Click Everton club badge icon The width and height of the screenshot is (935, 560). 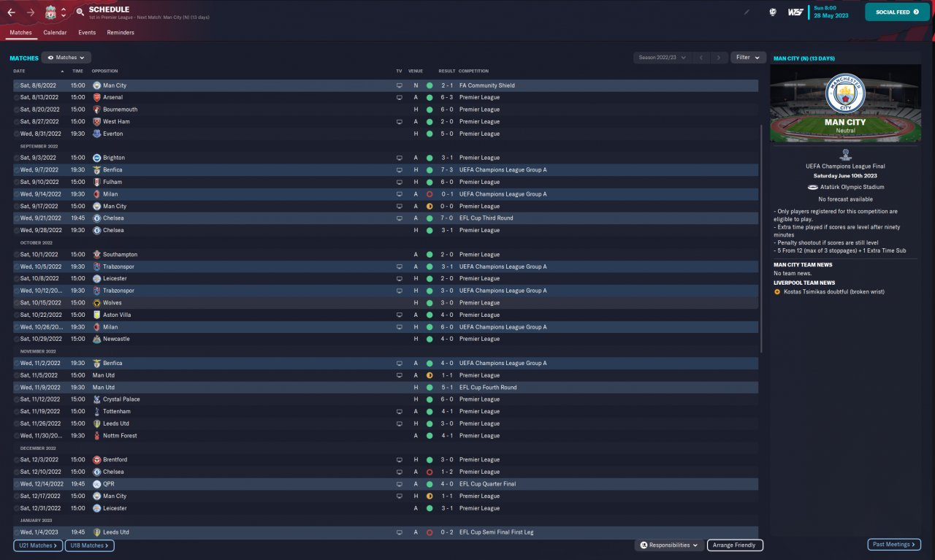click(x=97, y=134)
